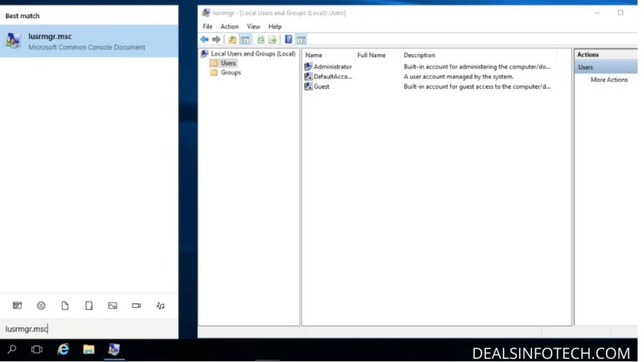
Task: Click the Videos camera filter icon
Action: pyautogui.click(x=136, y=305)
